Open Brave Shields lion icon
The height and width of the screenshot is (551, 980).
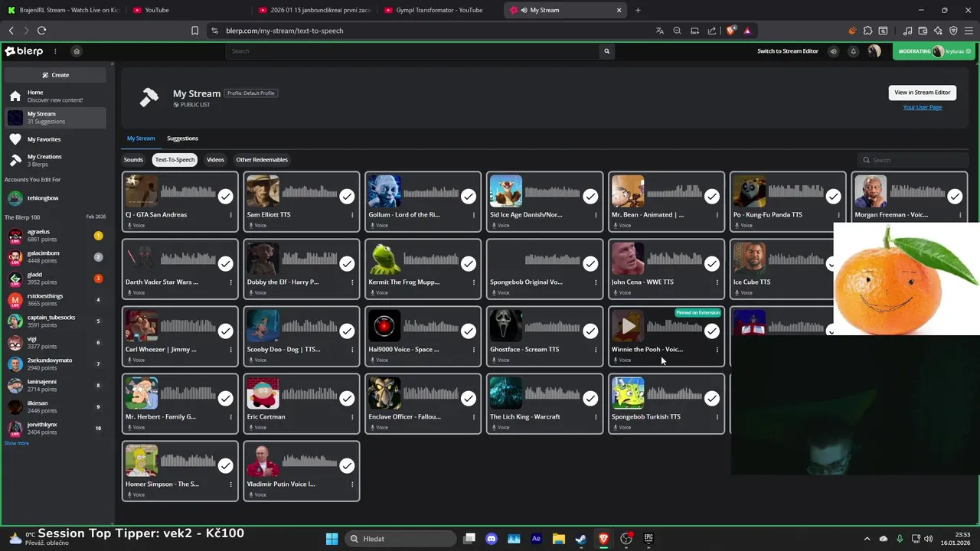click(730, 31)
